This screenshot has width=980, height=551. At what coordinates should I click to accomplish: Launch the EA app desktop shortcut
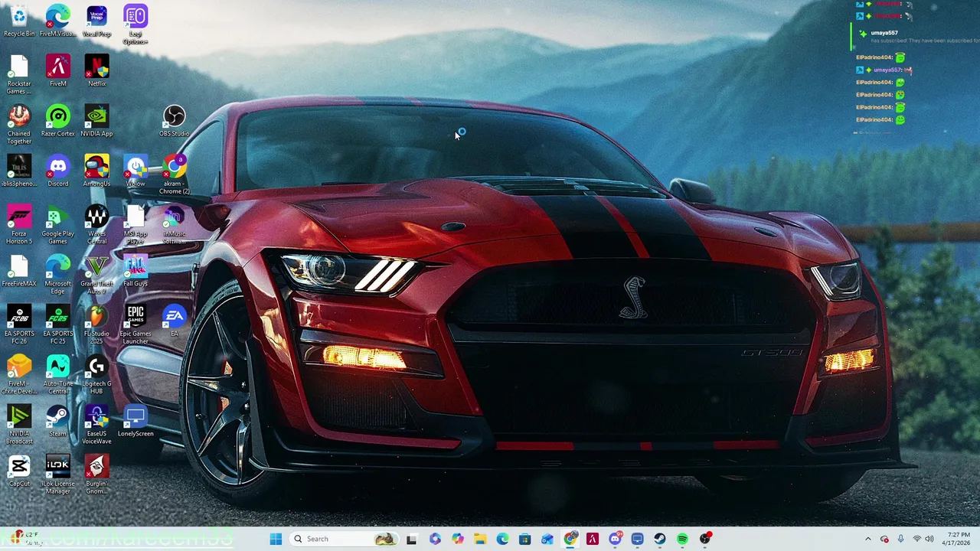tap(175, 321)
